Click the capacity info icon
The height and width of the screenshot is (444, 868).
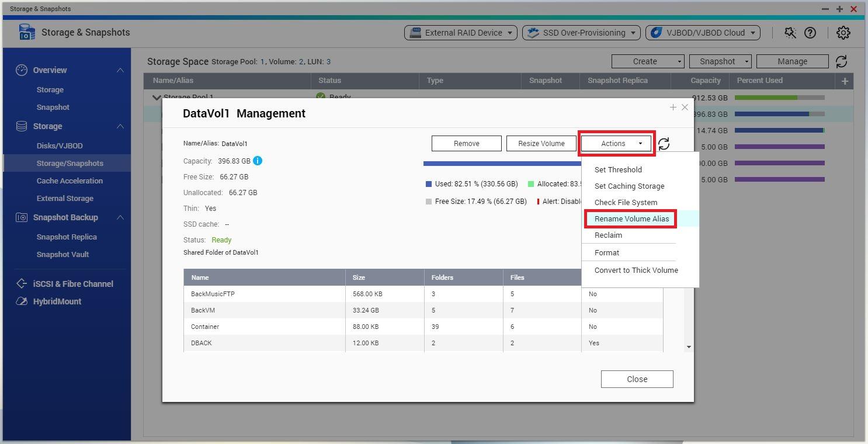click(x=258, y=161)
